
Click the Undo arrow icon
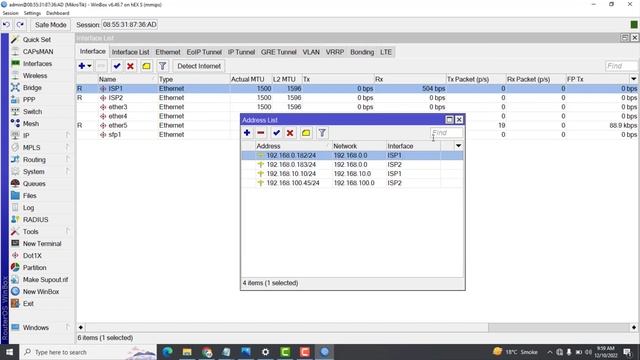tap(6, 25)
